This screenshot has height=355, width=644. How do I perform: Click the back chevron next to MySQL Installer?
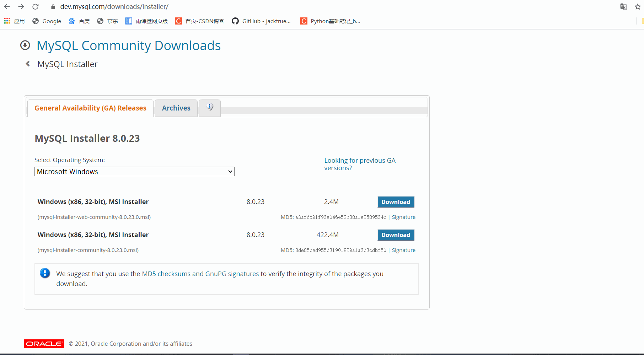[x=28, y=64]
